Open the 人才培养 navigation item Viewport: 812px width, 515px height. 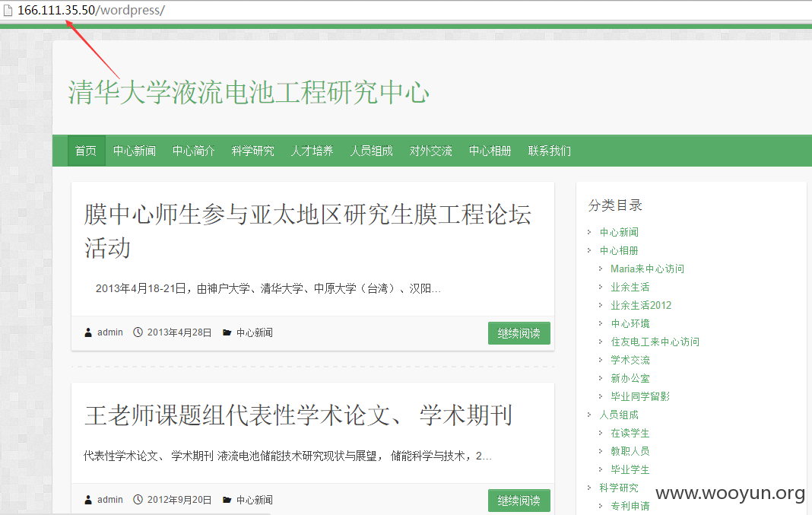point(312,151)
